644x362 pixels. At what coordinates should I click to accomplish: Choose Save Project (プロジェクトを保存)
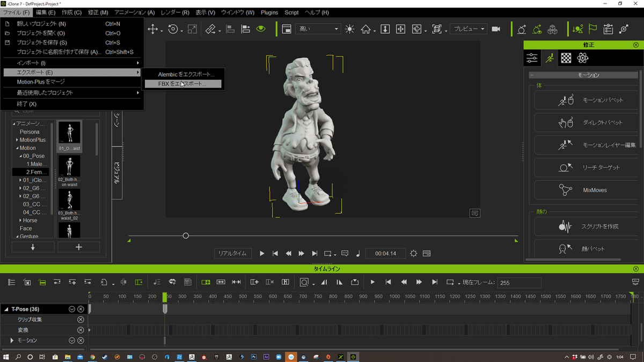pos(42,42)
